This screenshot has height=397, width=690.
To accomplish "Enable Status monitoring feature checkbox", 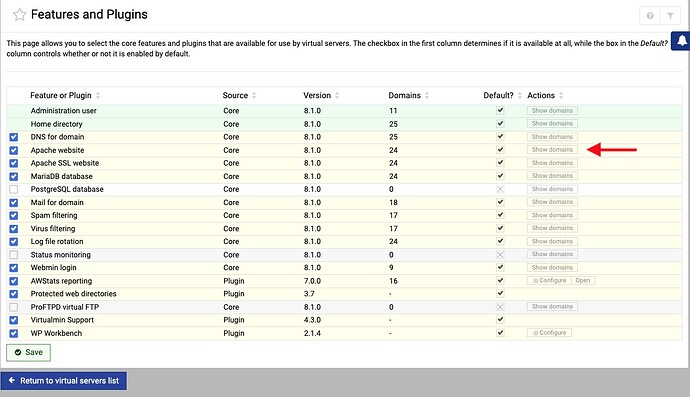I will (14, 254).
